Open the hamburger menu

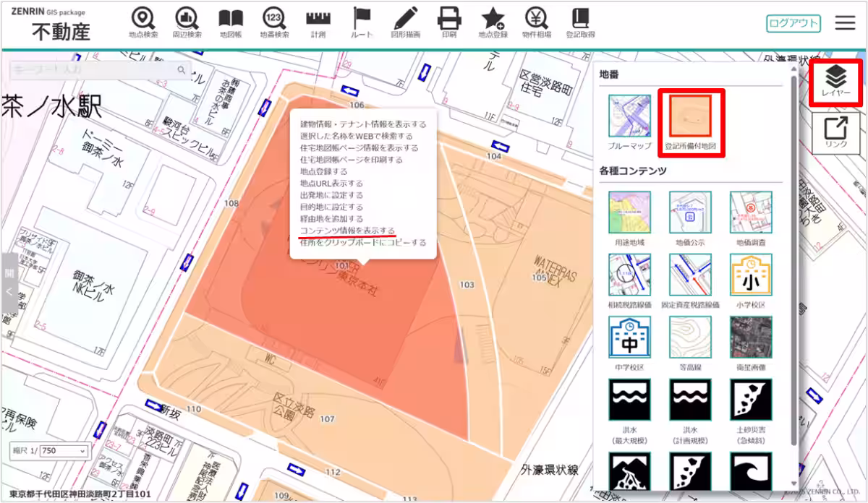click(845, 23)
